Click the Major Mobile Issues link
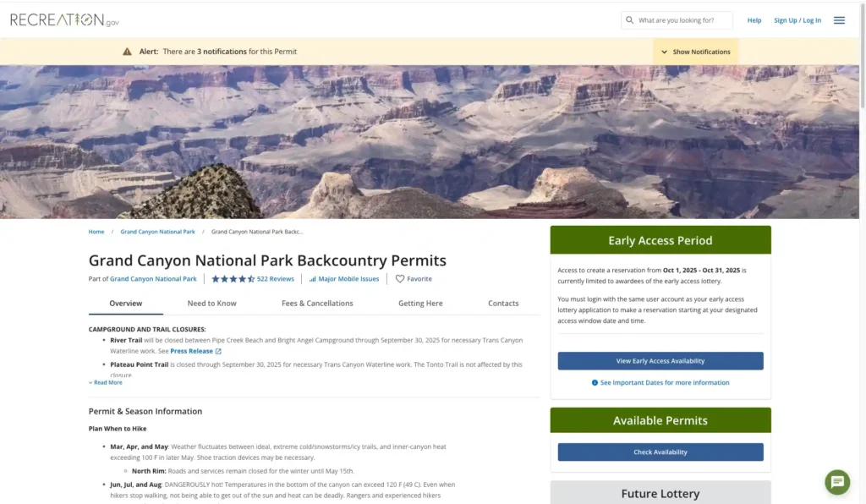The height and width of the screenshot is (504, 866). [x=348, y=279]
